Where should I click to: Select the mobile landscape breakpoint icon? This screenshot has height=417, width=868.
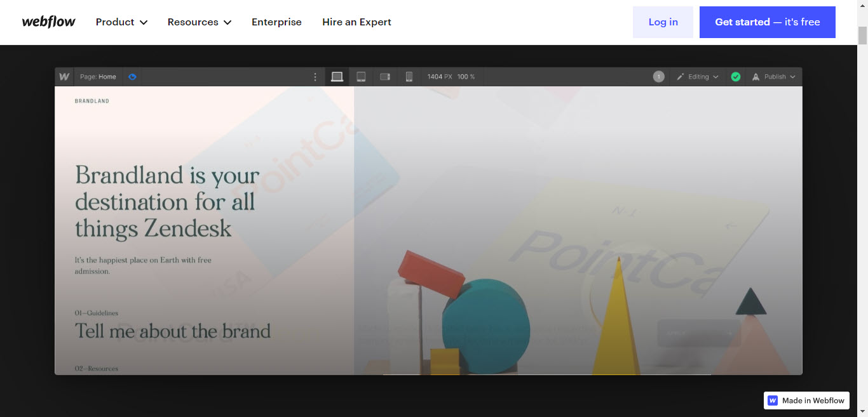(385, 76)
